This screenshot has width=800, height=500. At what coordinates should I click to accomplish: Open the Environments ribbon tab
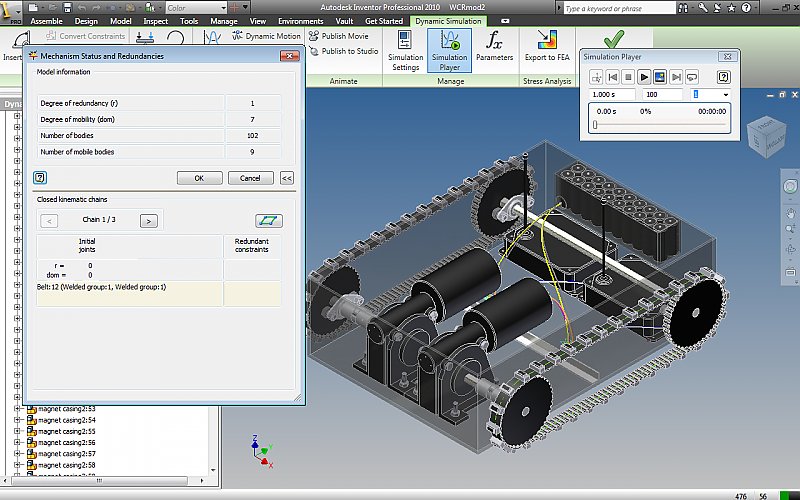click(301, 21)
